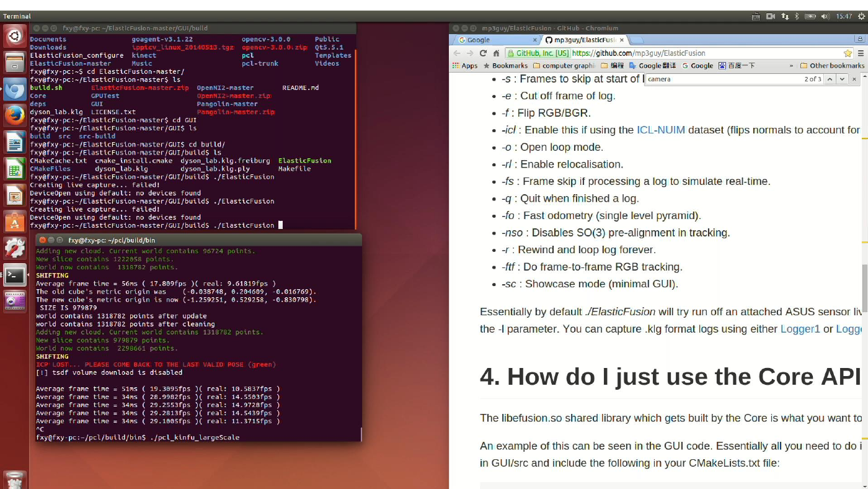This screenshot has width=868, height=489.
Task: Close the find bar
Action: pos(854,79)
